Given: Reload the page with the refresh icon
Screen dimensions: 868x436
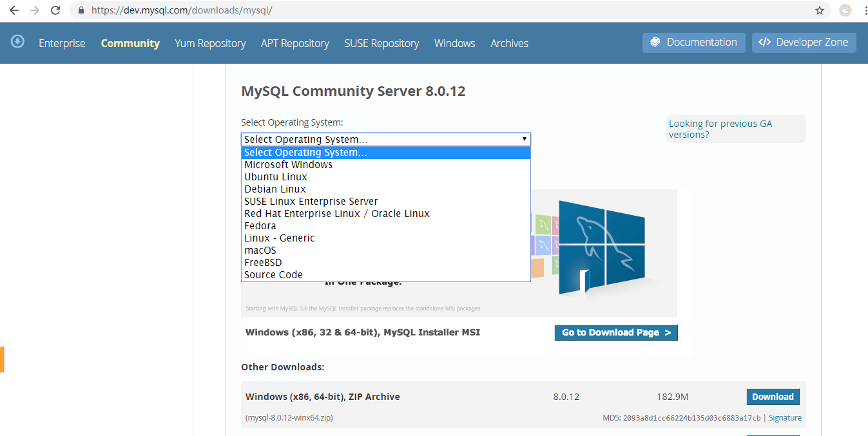Looking at the screenshot, I should pos(56,10).
